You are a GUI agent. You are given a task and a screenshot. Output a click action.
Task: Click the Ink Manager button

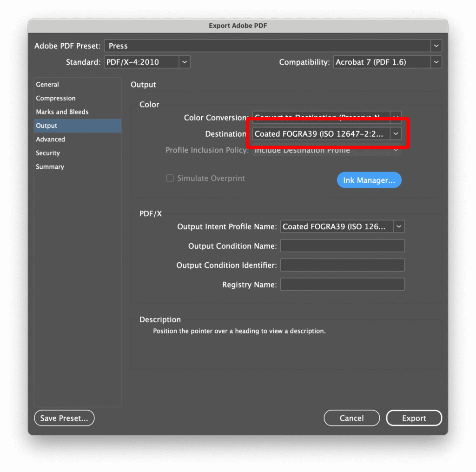(x=369, y=180)
